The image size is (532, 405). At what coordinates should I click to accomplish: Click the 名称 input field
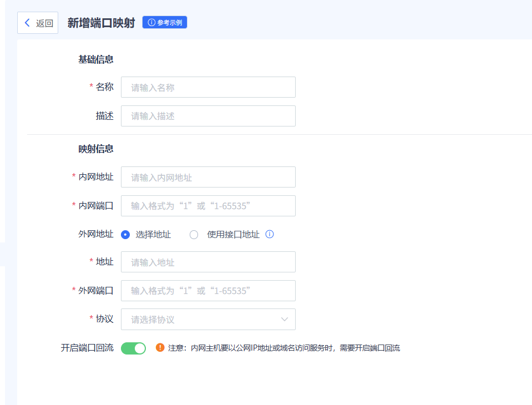(208, 87)
